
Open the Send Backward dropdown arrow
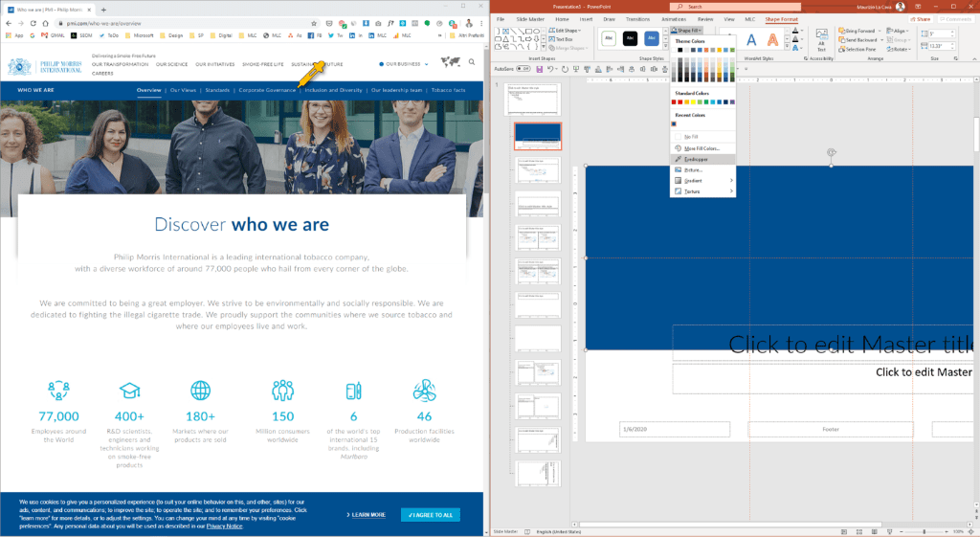881,40
